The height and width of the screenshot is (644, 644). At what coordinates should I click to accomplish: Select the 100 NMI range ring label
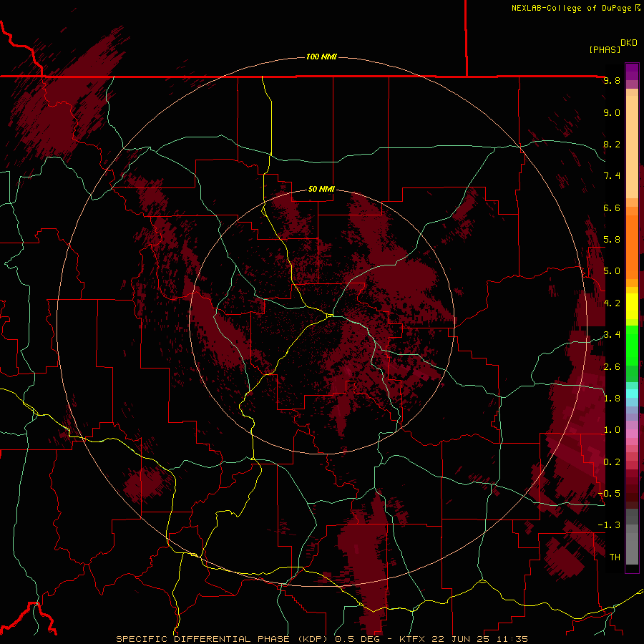pyautogui.click(x=321, y=57)
